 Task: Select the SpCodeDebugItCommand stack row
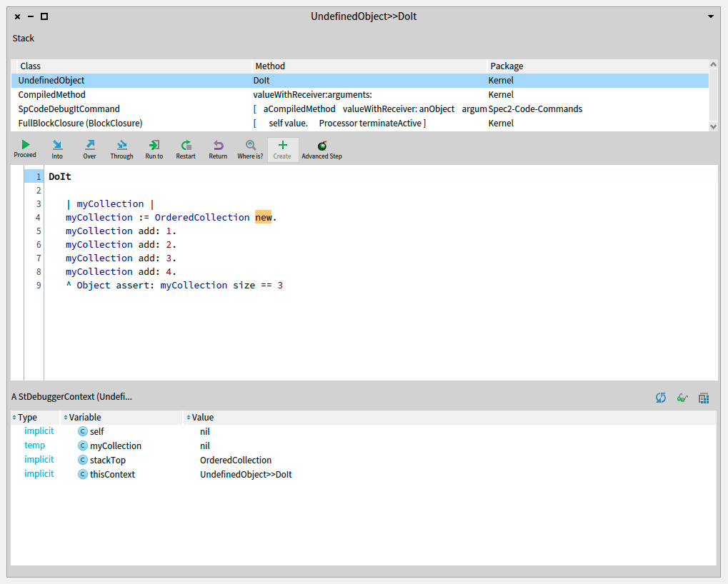click(x=69, y=109)
